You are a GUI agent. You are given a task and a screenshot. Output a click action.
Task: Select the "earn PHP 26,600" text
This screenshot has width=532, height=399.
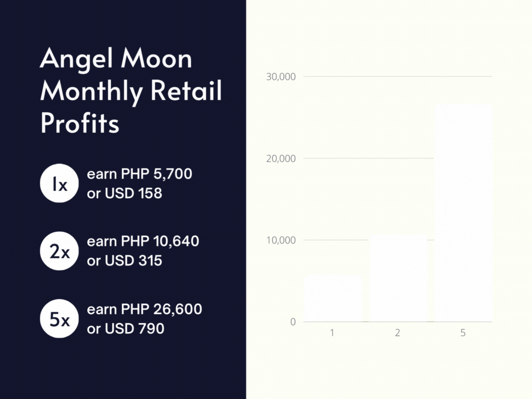(144, 309)
